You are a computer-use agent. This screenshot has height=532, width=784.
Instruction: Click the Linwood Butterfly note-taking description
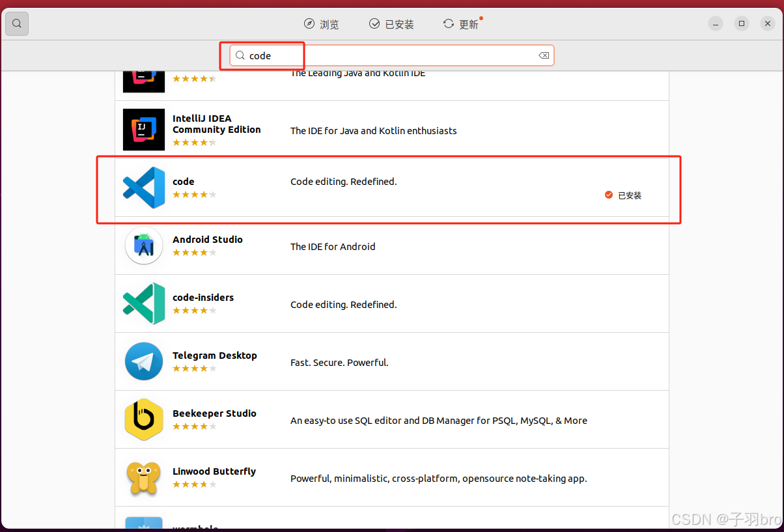439,479
